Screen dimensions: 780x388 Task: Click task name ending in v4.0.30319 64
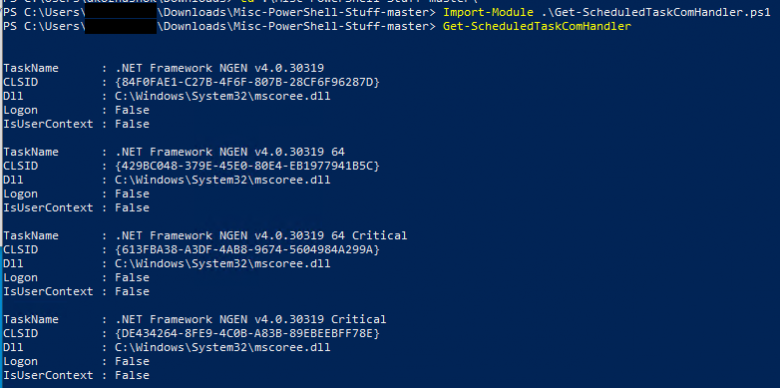click(x=230, y=152)
